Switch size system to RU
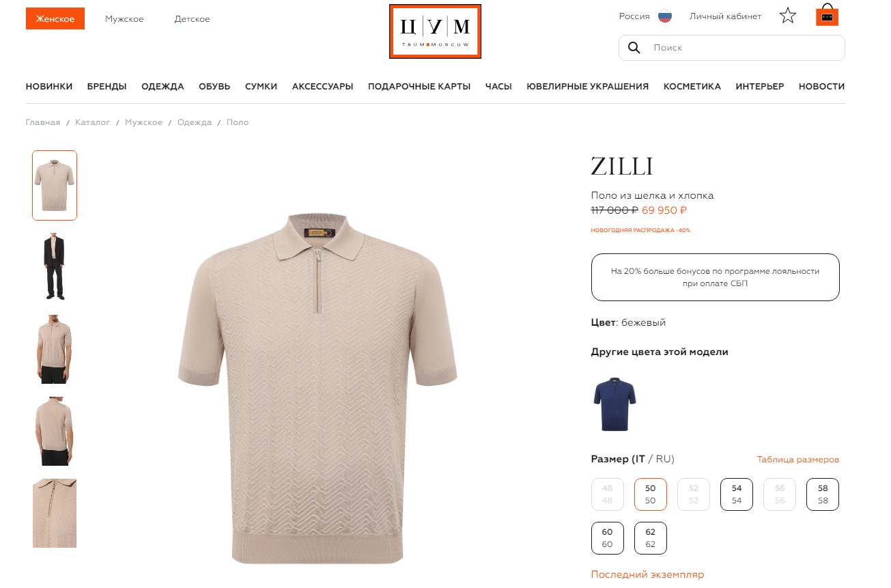 664,459
